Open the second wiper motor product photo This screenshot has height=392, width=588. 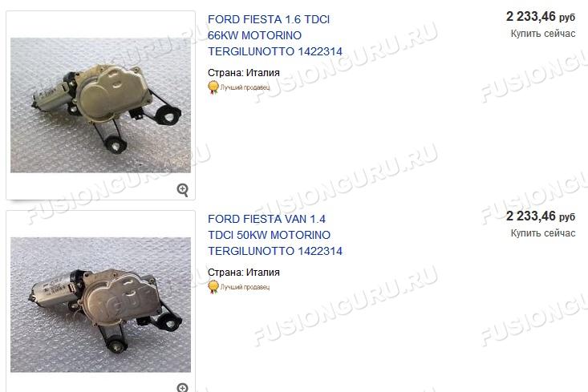click(x=100, y=305)
